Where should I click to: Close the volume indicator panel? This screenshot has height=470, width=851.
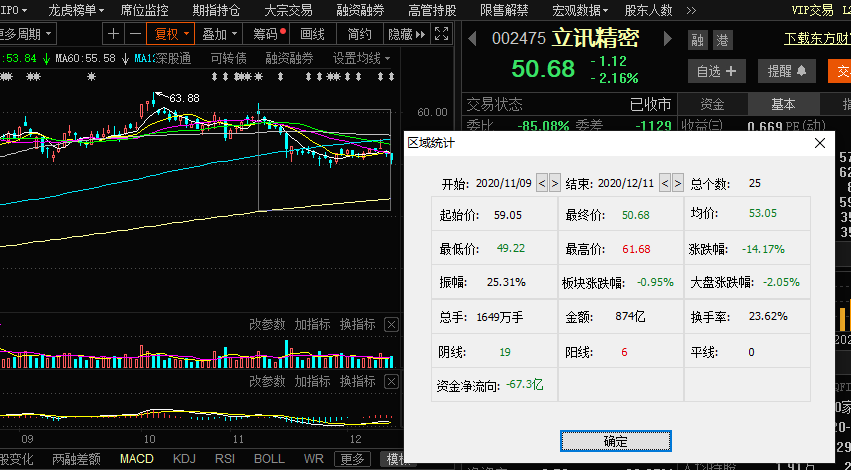(x=391, y=325)
